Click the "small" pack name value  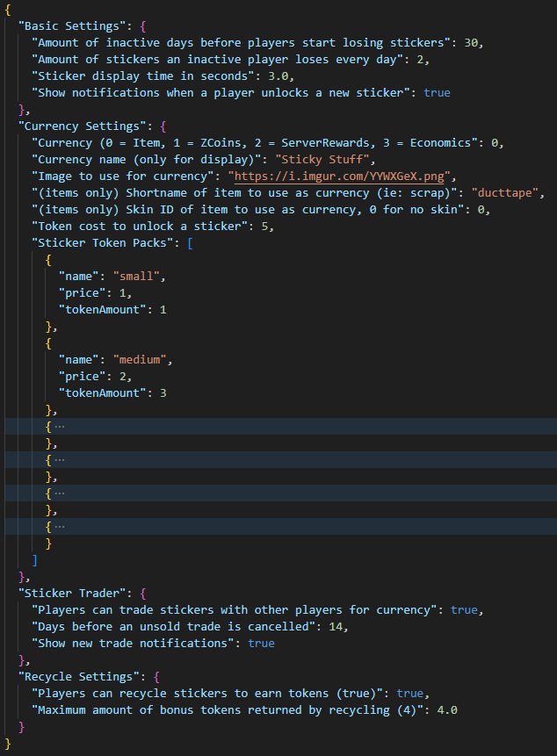pyautogui.click(x=136, y=276)
